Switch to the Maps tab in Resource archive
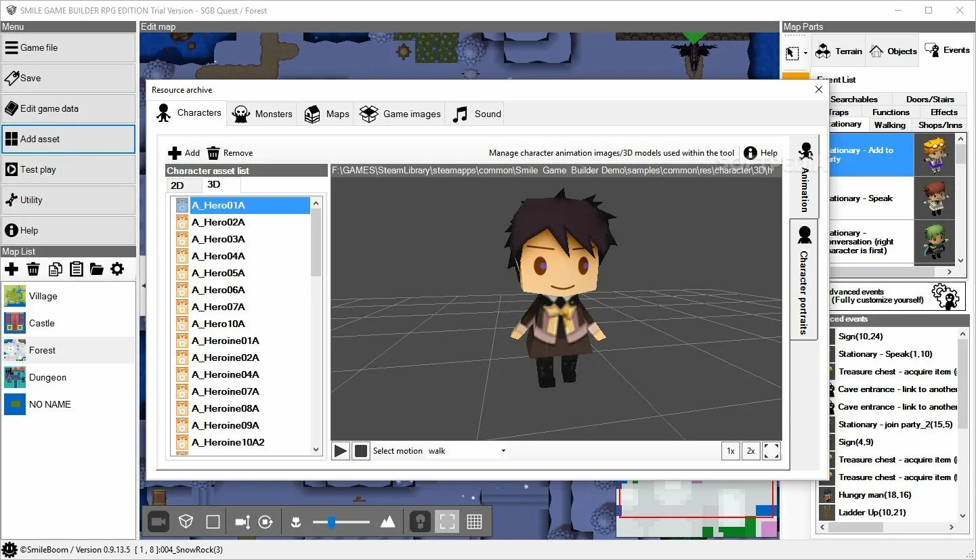Screen dimensions: 976x560 pos(327,114)
